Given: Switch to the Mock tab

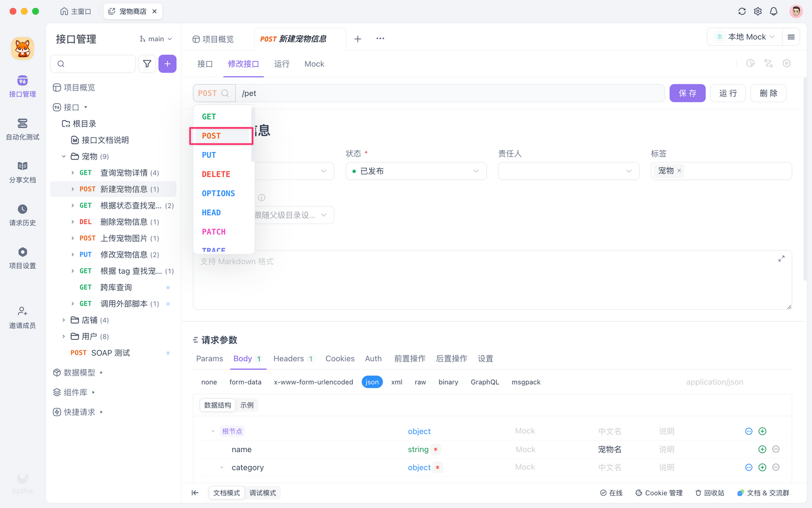Looking at the screenshot, I should pyautogui.click(x=314, y=63).
